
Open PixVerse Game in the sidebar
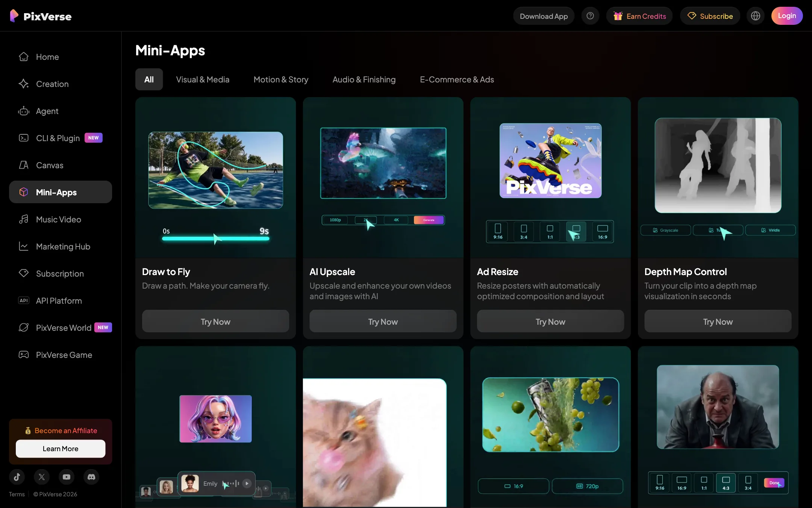pos(60,355)
